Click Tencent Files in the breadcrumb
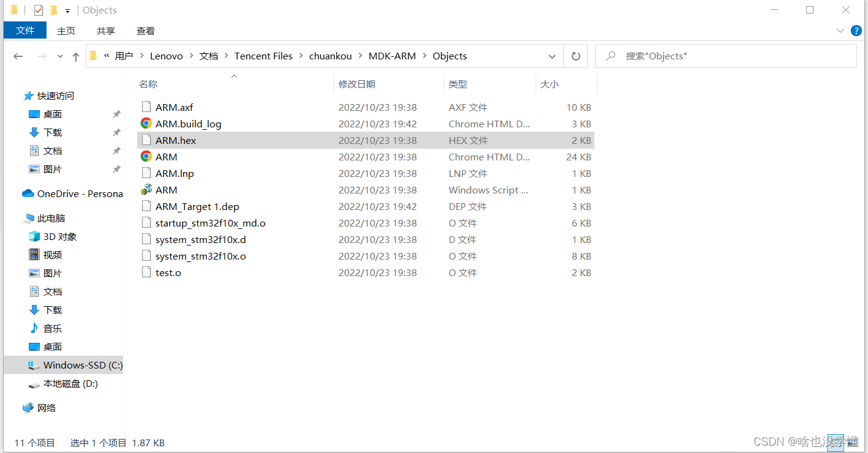 pos(263,56)
